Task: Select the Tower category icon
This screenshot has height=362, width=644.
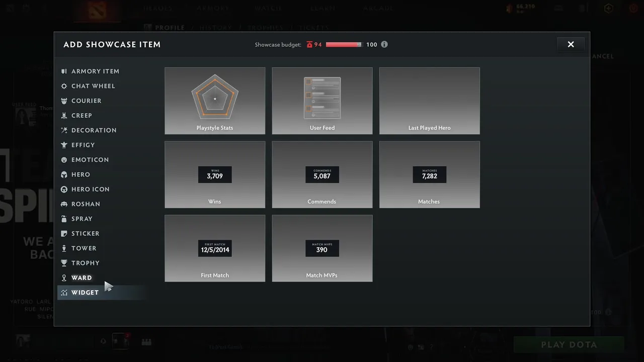Action: coord(64,248)
